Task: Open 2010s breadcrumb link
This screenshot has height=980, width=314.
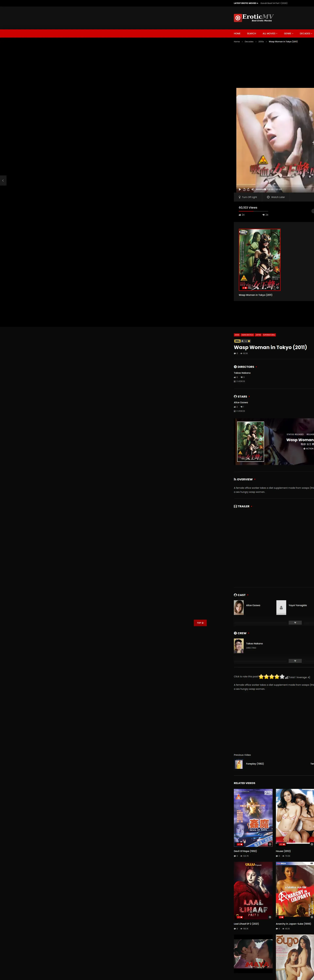Action: click(261, 41)
